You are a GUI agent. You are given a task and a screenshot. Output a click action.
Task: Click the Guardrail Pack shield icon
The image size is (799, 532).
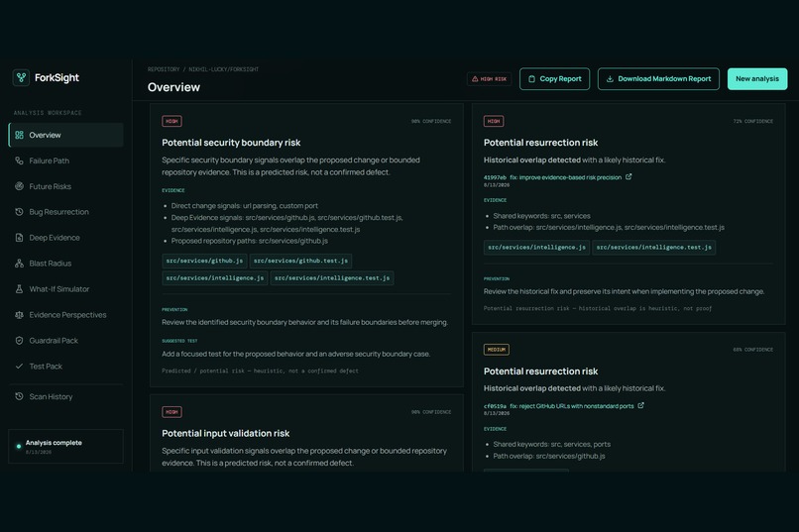(20, 341)
